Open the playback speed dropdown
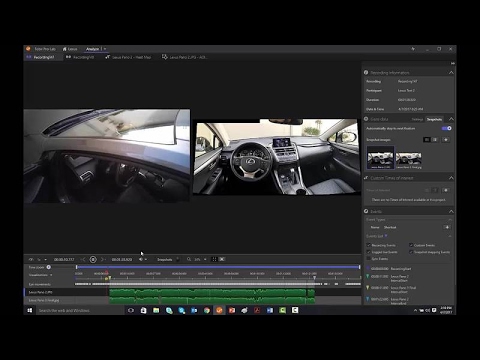 point(45,259)
